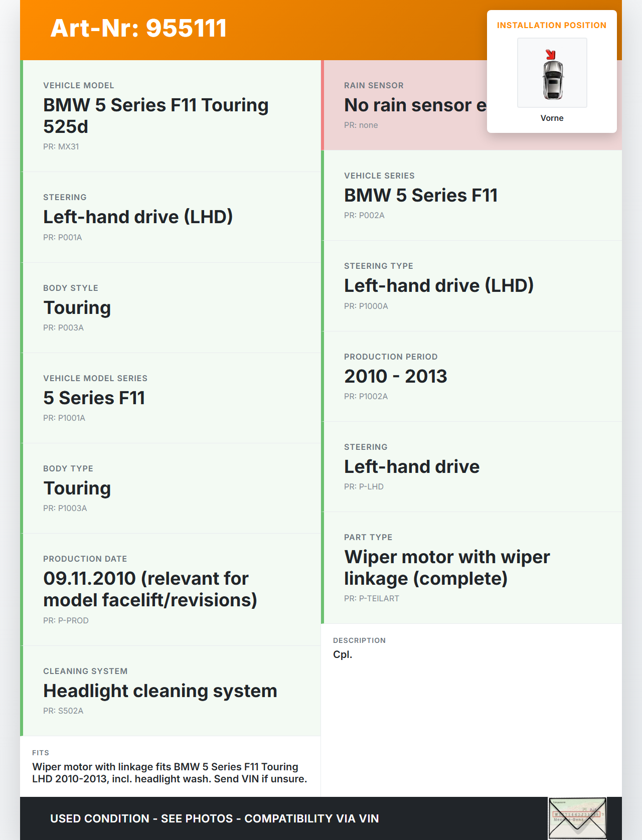Click the 'Wiper motor with wiper linkage' part type
642x840 pixels.
446,568
